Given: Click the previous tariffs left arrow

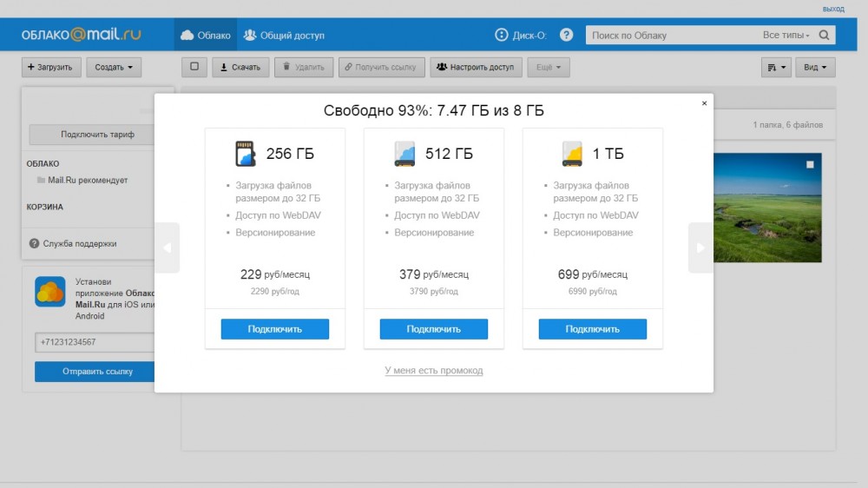Looking at the screenshot, I should click(168, 247).
